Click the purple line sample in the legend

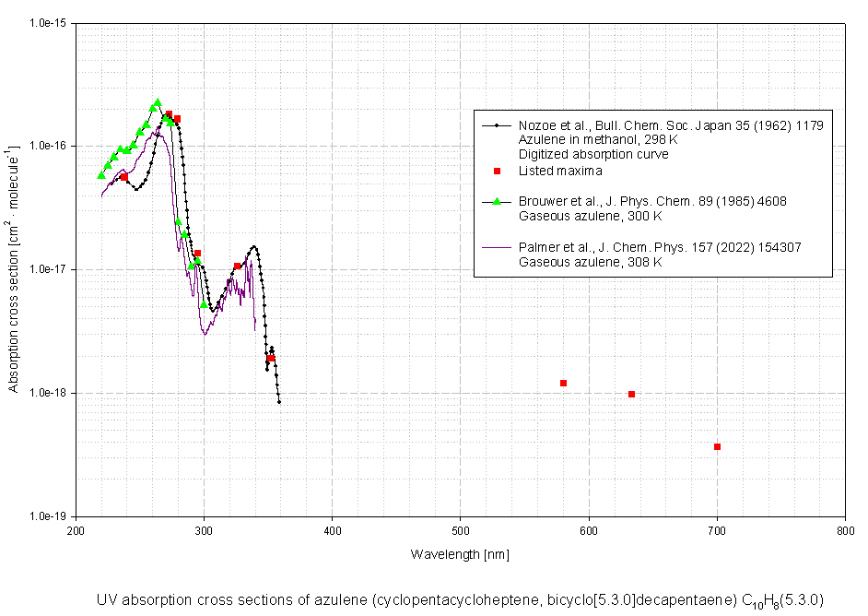[x=497, y=247]
